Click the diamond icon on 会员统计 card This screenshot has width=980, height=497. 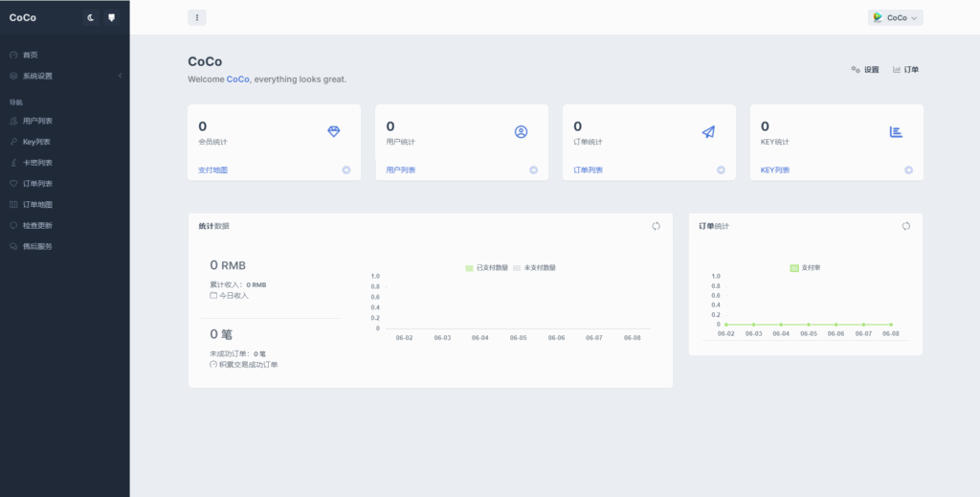334,131
